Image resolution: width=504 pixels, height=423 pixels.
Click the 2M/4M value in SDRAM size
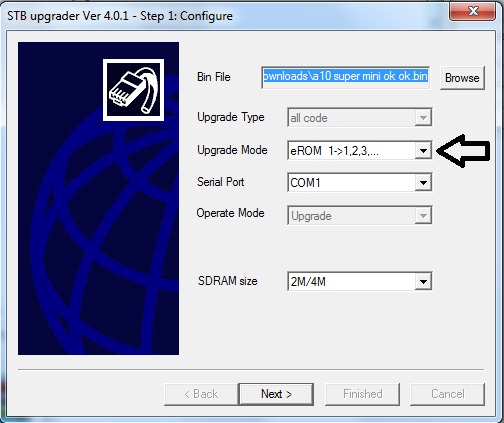(x=308, y=282)
